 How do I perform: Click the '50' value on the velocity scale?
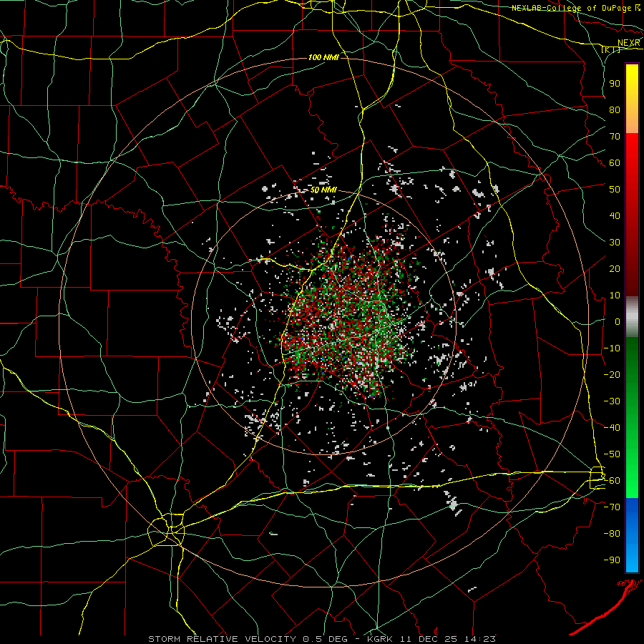tap(615, 190)
